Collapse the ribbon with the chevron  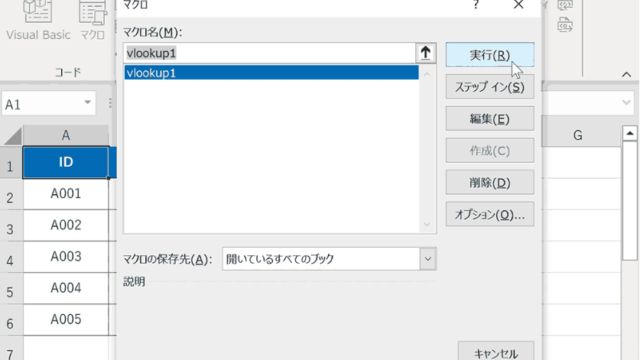[x=626, y=75]
